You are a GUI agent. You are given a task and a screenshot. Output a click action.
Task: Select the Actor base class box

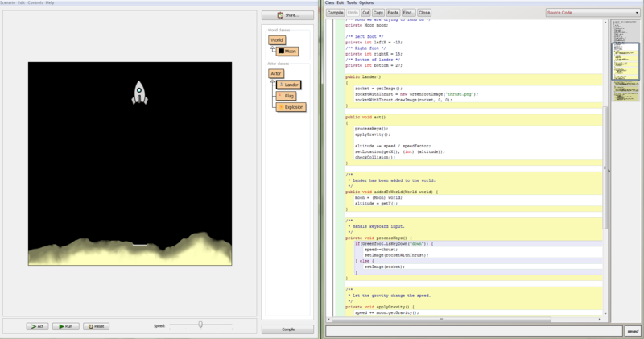pos(276,73)
